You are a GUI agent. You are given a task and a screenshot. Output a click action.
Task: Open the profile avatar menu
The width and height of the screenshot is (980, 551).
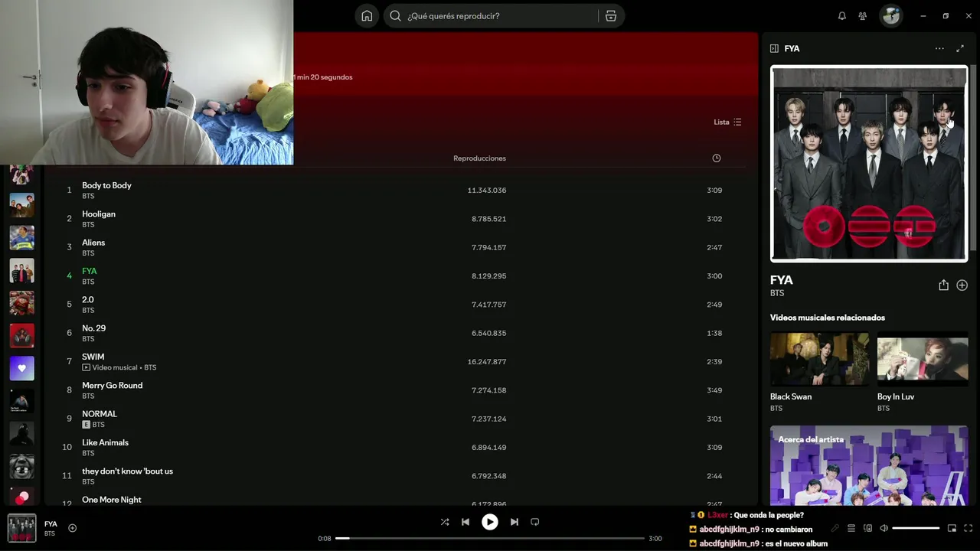tap(890, 16)
